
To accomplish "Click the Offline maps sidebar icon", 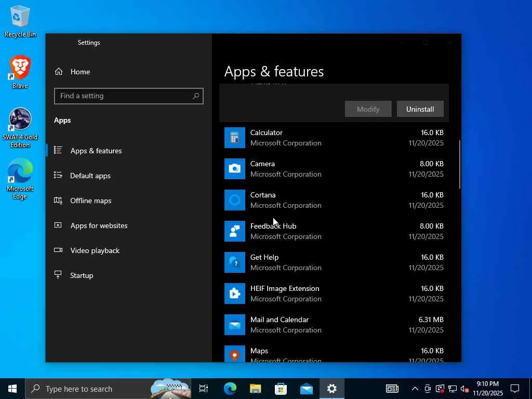I will (58, 200).
